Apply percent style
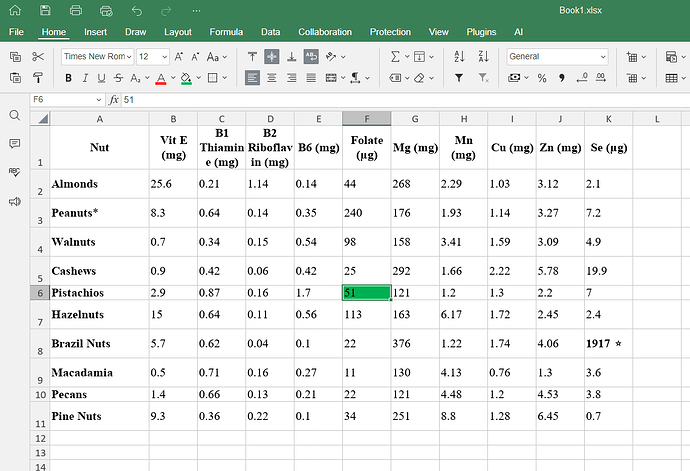The height and width of the screenshot is (471, 690). click(542, 78)
